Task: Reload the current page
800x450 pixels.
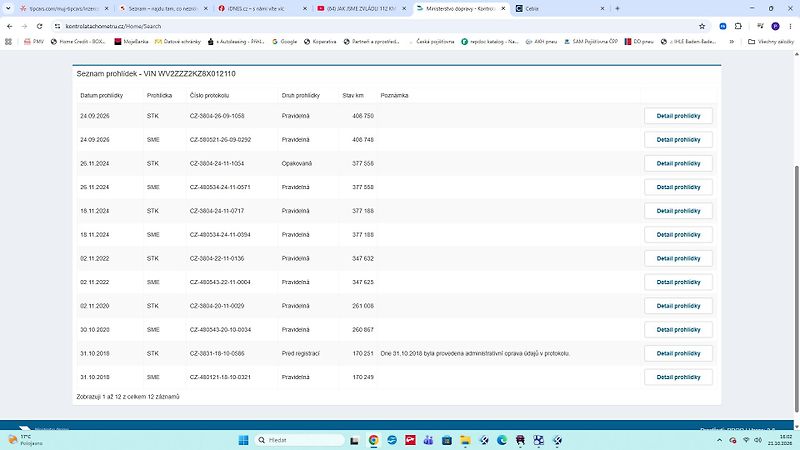Action: 39,26
